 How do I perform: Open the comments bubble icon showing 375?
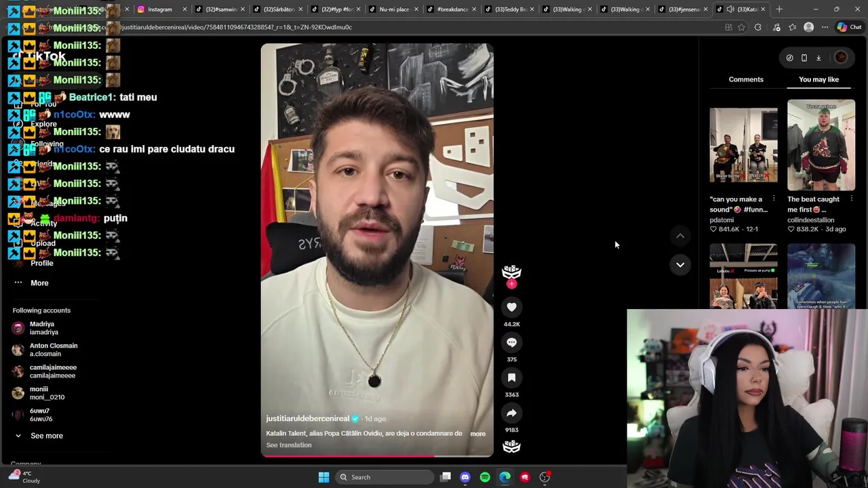(511, 342)
